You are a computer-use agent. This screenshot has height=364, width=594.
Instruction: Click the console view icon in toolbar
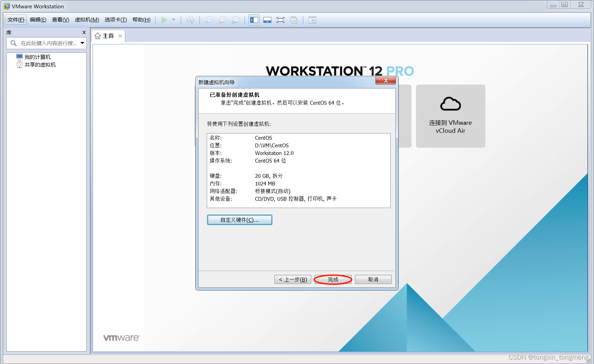click(x=312, y=20)
